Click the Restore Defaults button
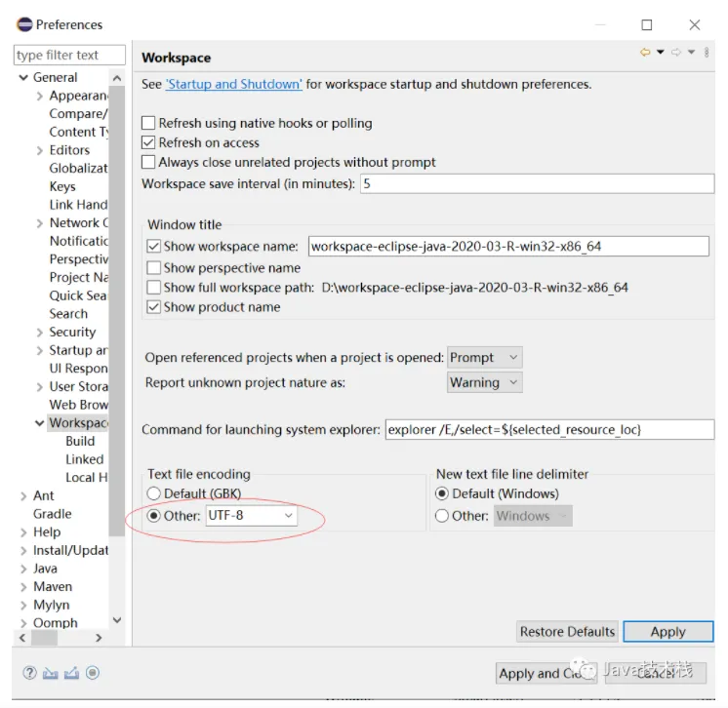The height and width of the screenshot is (708, 728). (567, 632)
